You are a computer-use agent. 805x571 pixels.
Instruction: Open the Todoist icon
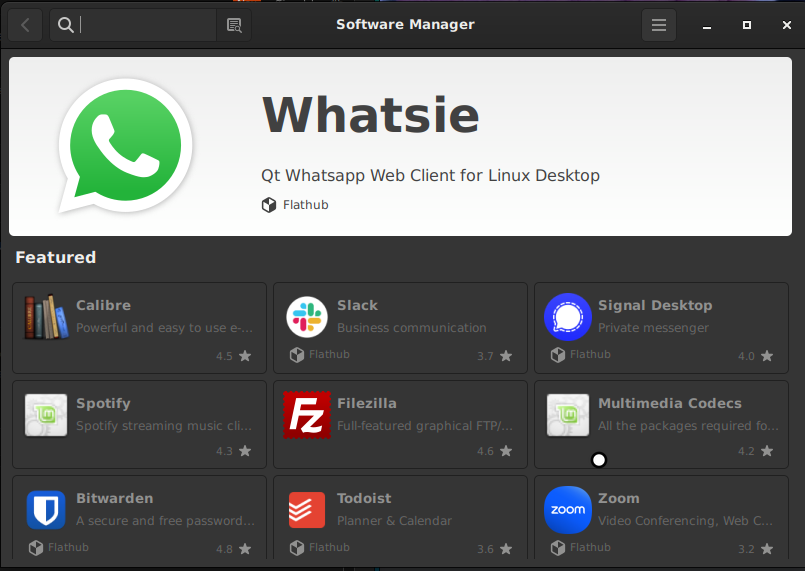coord(307,510)
